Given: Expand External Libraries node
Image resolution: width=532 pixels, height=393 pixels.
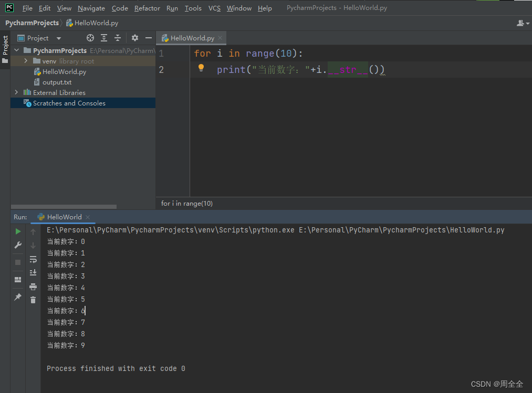Looking at the screenshot, I should tap(16, 92).
